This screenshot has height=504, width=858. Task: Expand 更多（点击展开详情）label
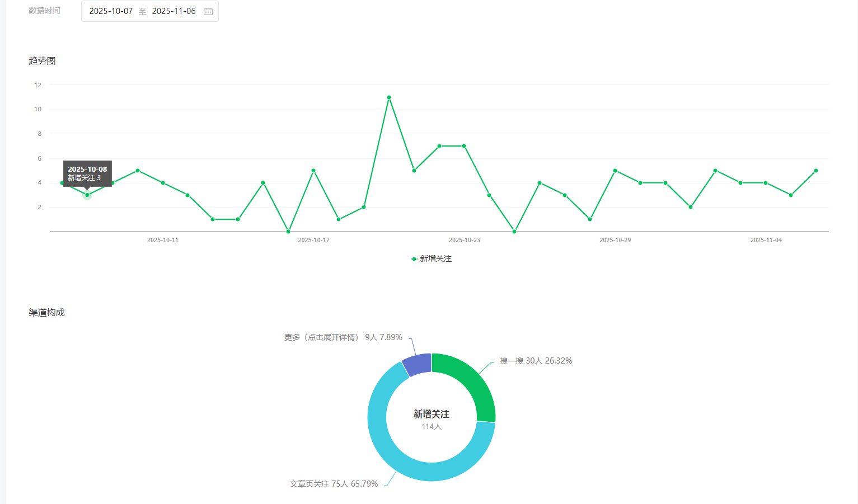tap(322, 337)
